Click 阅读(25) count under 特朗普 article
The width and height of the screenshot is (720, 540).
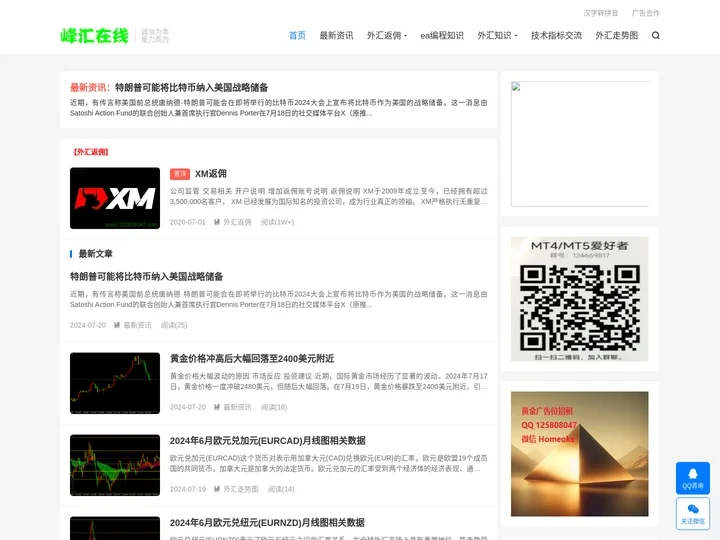(174, 325)
